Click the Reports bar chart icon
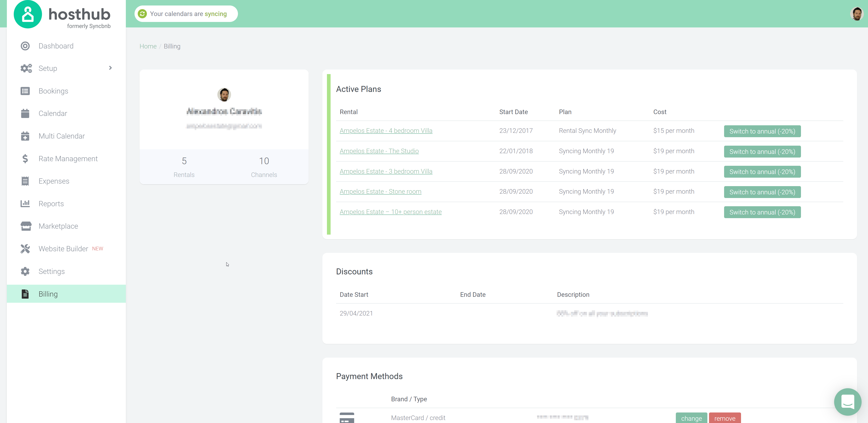This screenshot has height=423, width=868. [x=25, y=203]
